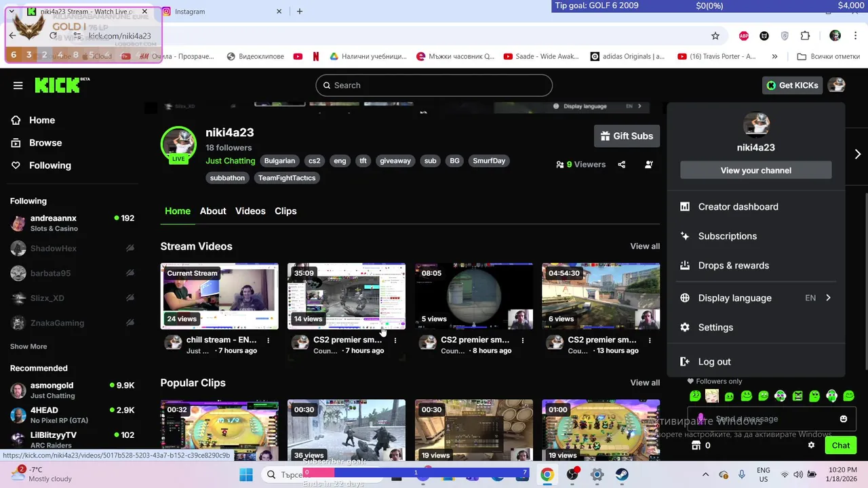This screenshot has height=488, width=868.
Task: Click the Chrome taskbar icon
Action: click(547, 474)
